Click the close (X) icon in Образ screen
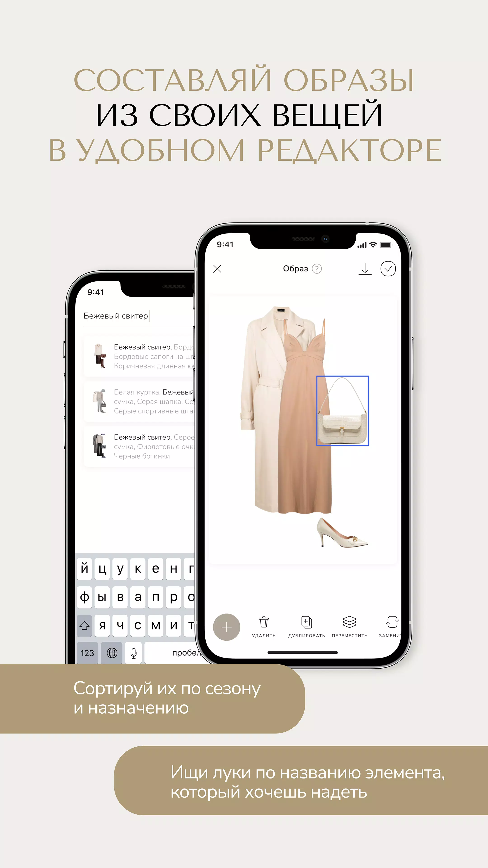The width and height of the screenshot is (488, 868). pos(218,268)
